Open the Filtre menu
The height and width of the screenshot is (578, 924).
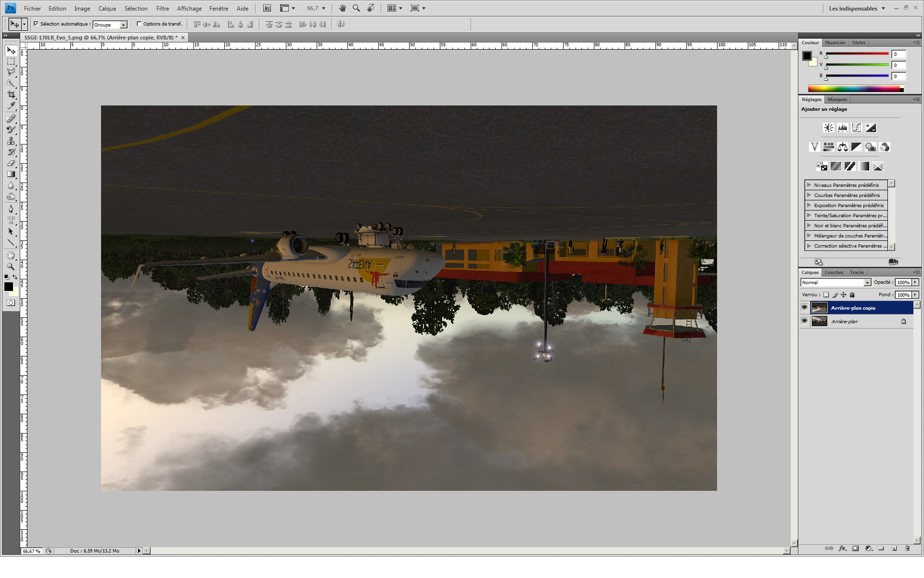coord(162,8)
